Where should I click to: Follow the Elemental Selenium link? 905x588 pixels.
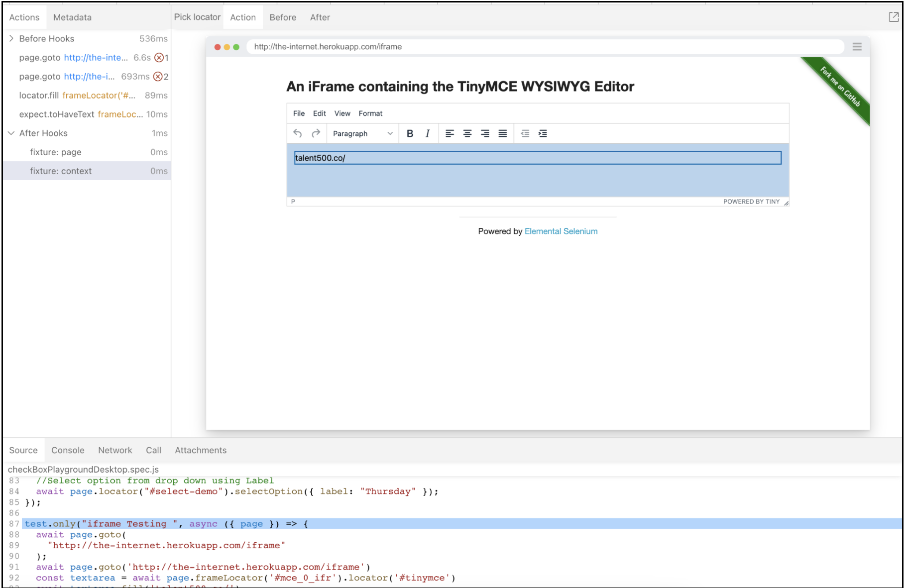pos(561,231)
